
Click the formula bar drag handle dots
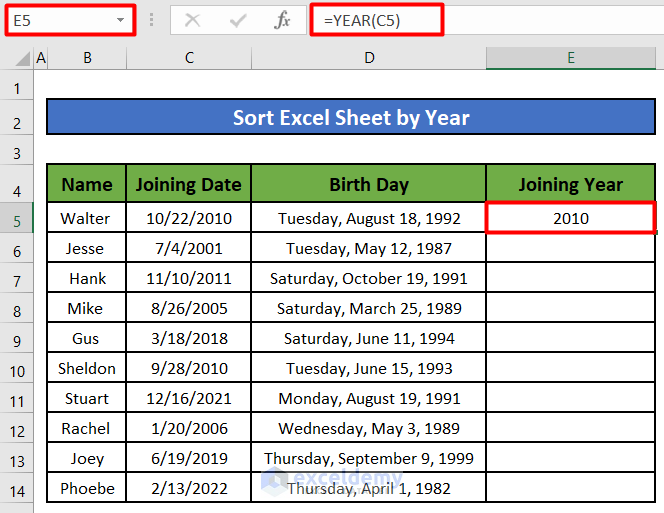(x=151, y=20)
